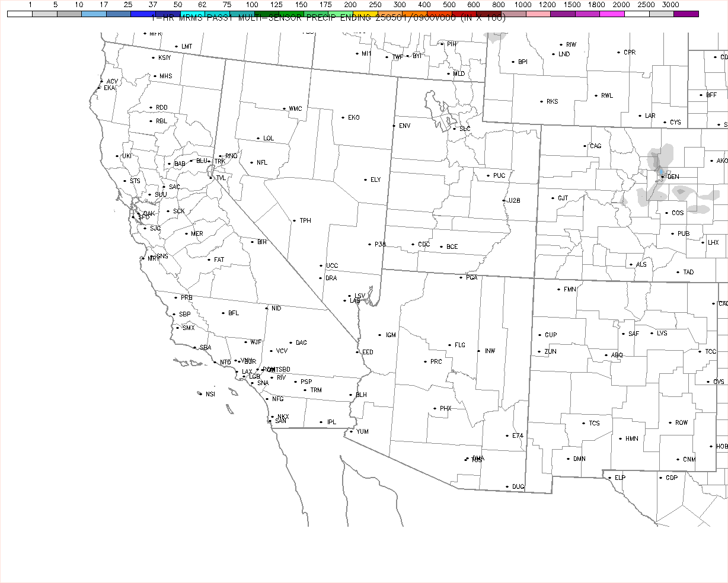This screenshot has height=583, width=728.
Task: Click the GDP station label
Action: [672, 478]
